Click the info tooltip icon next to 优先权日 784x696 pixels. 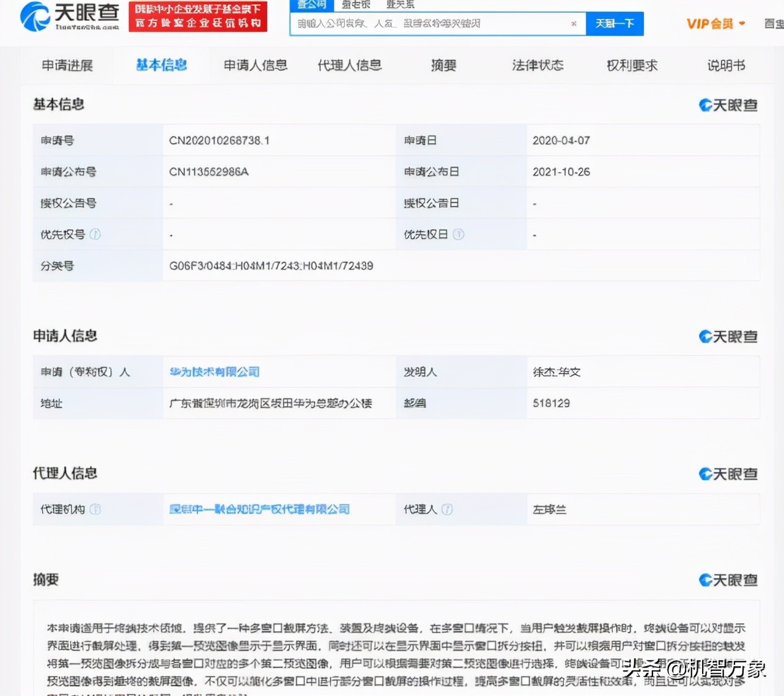point(457,234)
